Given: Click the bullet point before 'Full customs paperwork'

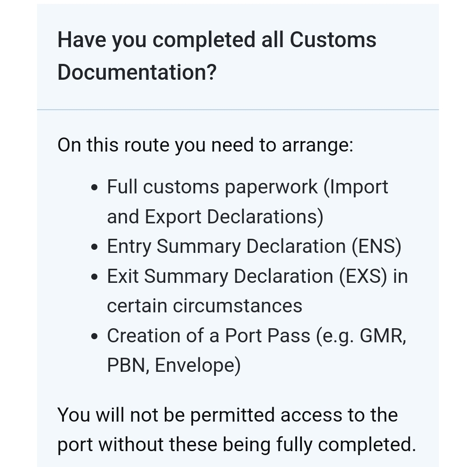Looking at the screenshot, I should click(94, 188).
